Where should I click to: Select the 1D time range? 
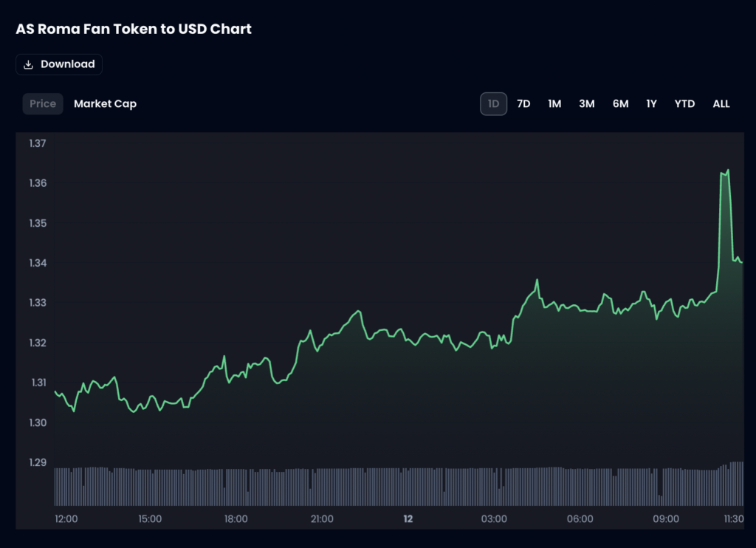[x=494, y=103]
